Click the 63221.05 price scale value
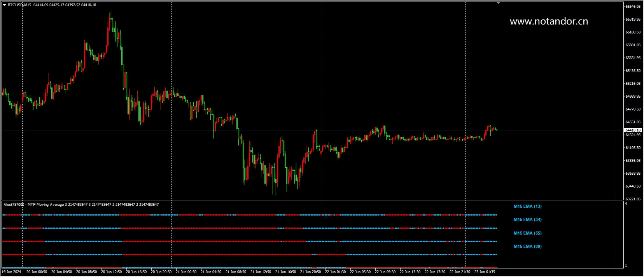644x277 pixels. point(633,199)
